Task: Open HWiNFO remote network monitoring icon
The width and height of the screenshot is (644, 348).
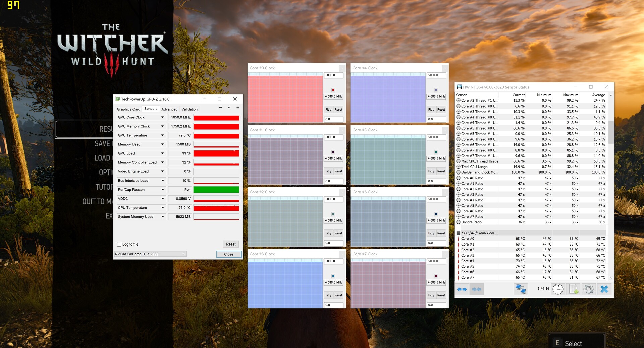Action: (x=521, y=289)
